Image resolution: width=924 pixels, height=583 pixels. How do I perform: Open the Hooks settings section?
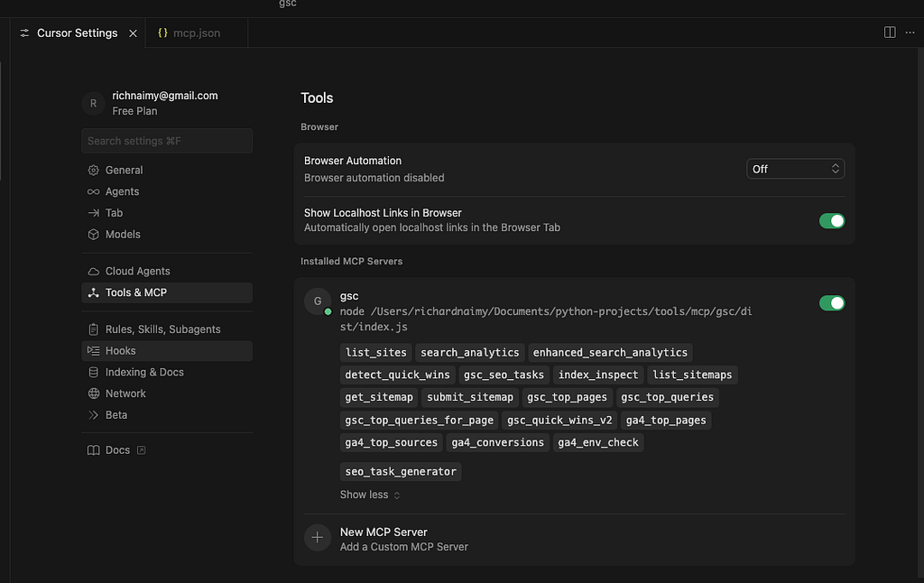click(x=167, y=351)
